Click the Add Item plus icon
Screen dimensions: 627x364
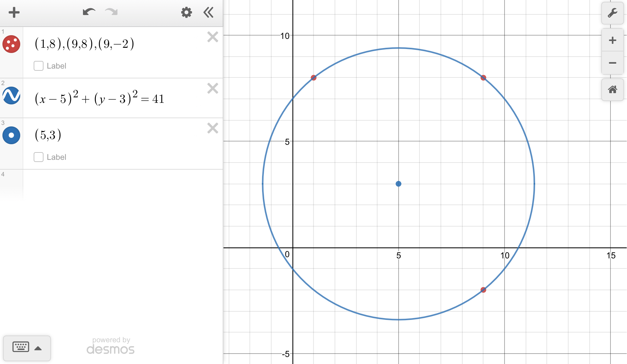[x=14, y=13]
